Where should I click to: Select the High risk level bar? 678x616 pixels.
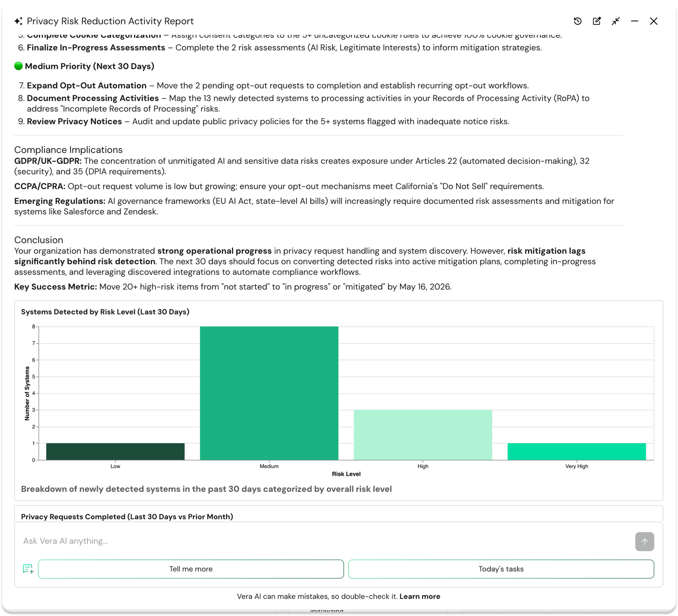point(423,435)
